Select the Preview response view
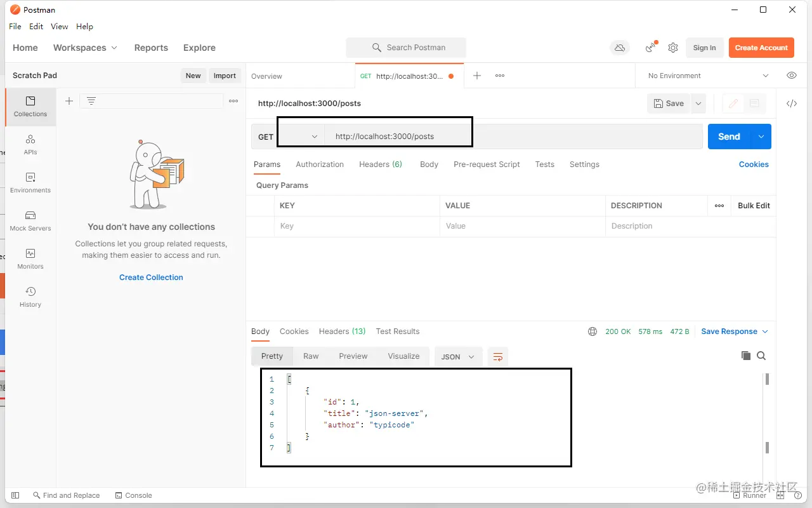The height and width of the screenshot is (508, 812). [x=353, y=356]
